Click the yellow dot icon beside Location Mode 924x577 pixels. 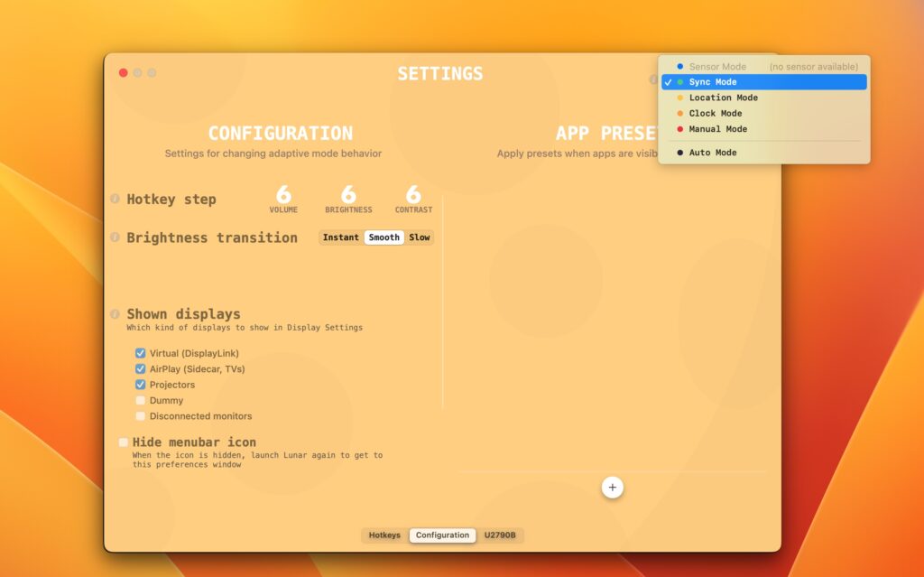(x=679, y=98)
